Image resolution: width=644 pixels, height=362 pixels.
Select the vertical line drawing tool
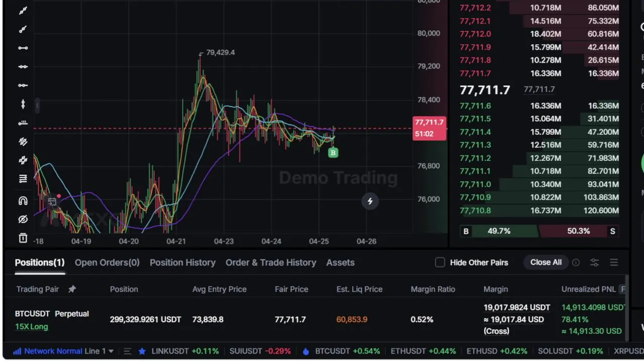point(23,104)
